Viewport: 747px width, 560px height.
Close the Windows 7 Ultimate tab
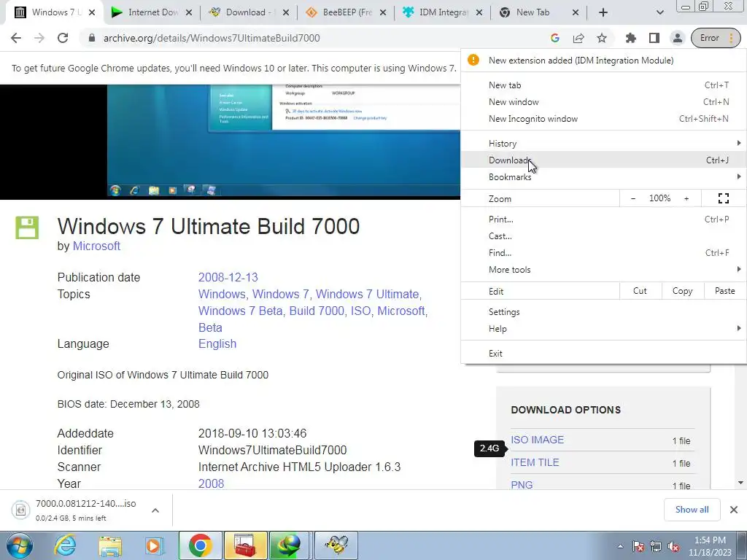click(93, 12)
